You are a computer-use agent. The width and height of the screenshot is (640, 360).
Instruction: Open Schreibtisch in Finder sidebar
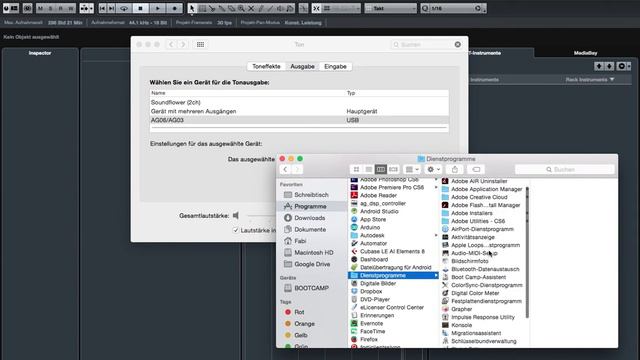click(x=311, y=195)
